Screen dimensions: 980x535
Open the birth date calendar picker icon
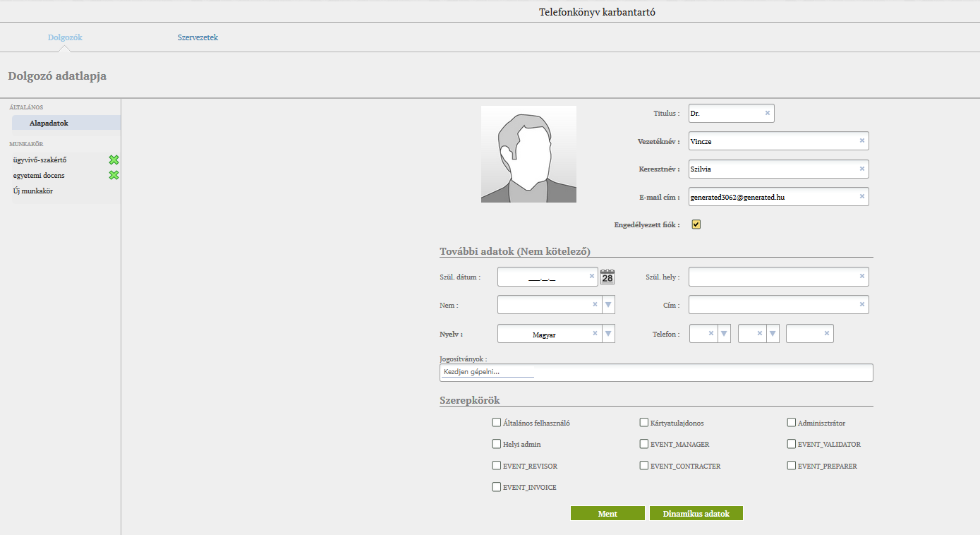click(x=607, y=277)
